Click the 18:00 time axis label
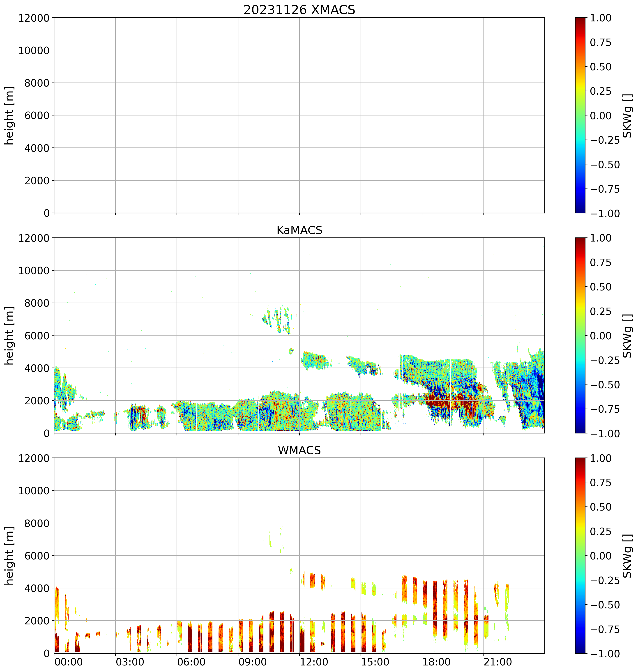The image size is (638, 672). pos(436,662)
